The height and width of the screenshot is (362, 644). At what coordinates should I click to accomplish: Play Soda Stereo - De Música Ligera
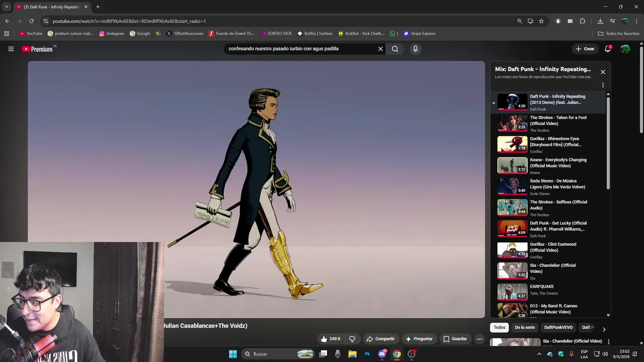(x=548, y=187)
